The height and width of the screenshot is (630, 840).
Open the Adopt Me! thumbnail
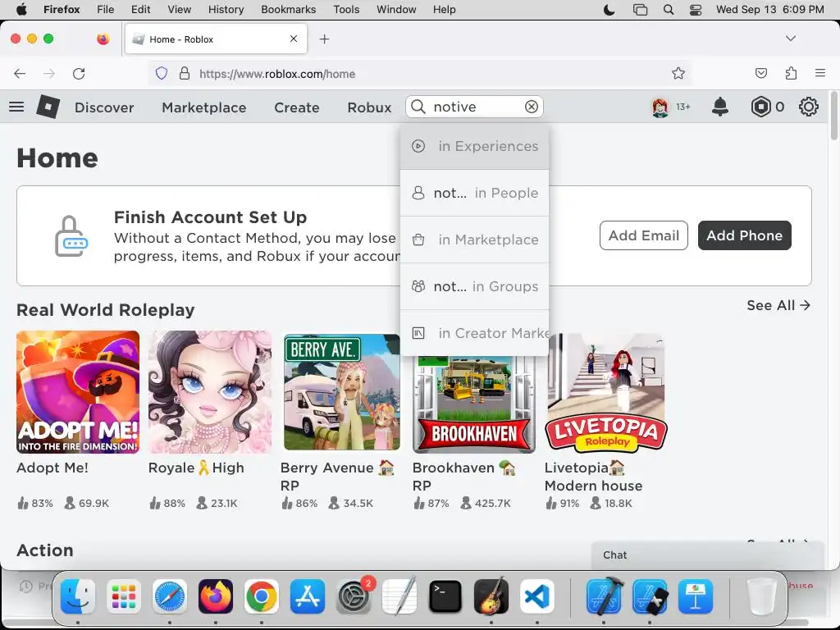pyautogui.click(x=78, y=392)
